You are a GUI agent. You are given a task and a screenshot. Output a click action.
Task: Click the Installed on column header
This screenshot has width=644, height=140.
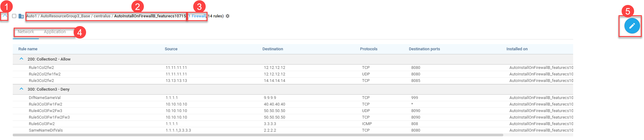[x=517, y=49]
